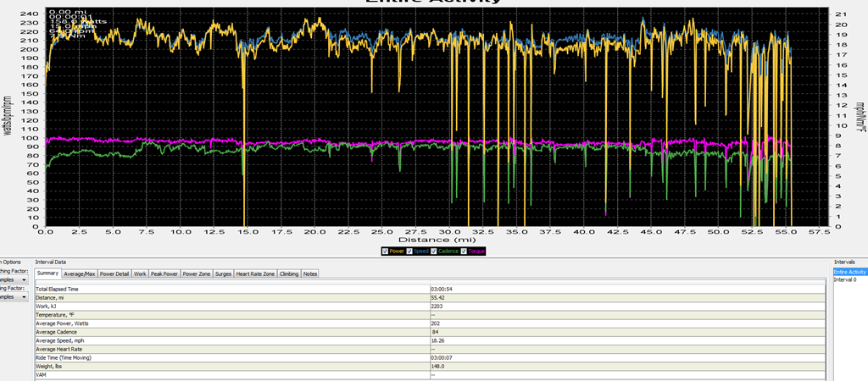Click the Total Elapsed Time row label
Viewport: 868px width, 381px height.
point(57,289)
